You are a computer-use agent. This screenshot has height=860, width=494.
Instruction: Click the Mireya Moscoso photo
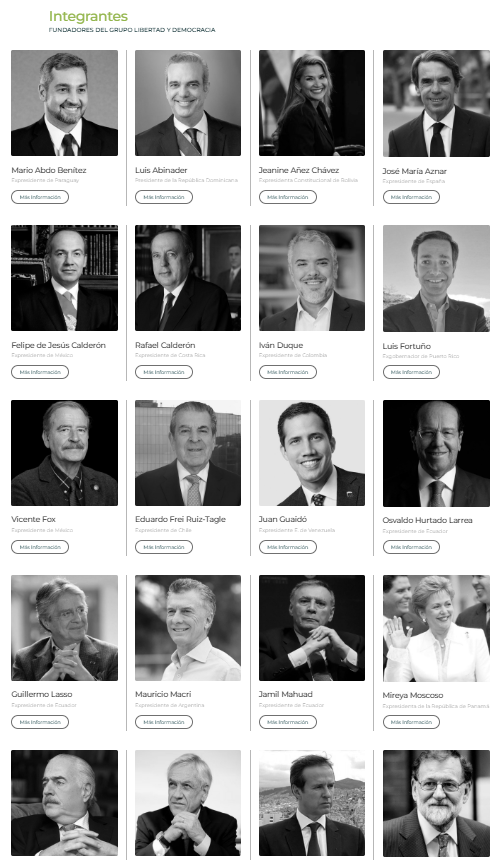click(x=436, y=628)
